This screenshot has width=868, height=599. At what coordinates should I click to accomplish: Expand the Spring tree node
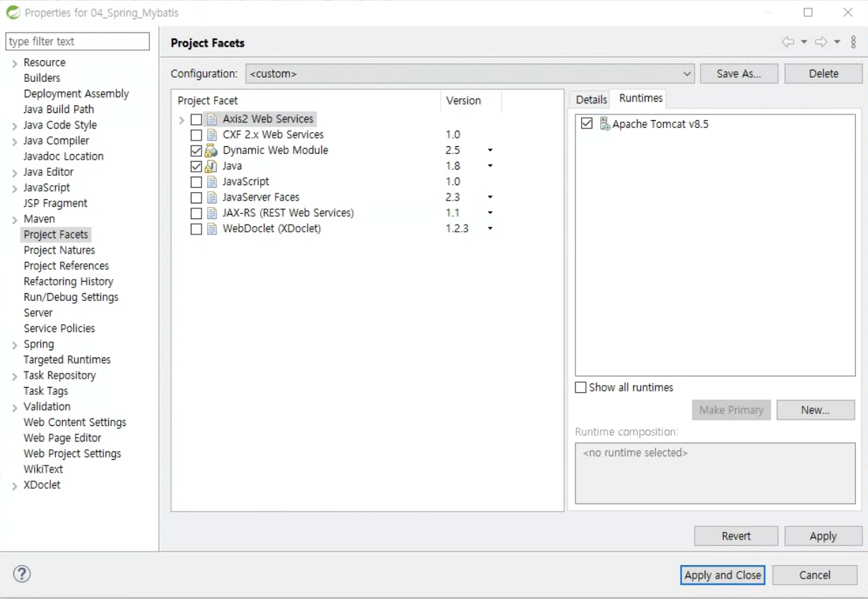(x=15, y=345)
